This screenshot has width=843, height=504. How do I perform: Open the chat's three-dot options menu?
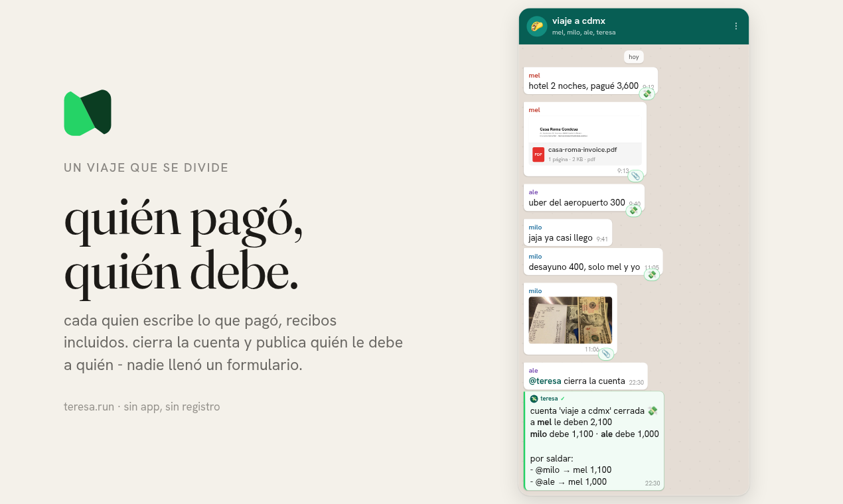pos(735,27)
